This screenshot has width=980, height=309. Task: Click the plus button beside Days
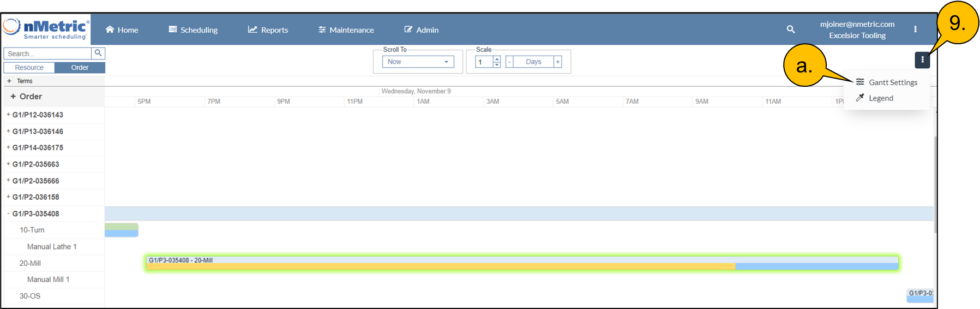(x=557, y=62)
